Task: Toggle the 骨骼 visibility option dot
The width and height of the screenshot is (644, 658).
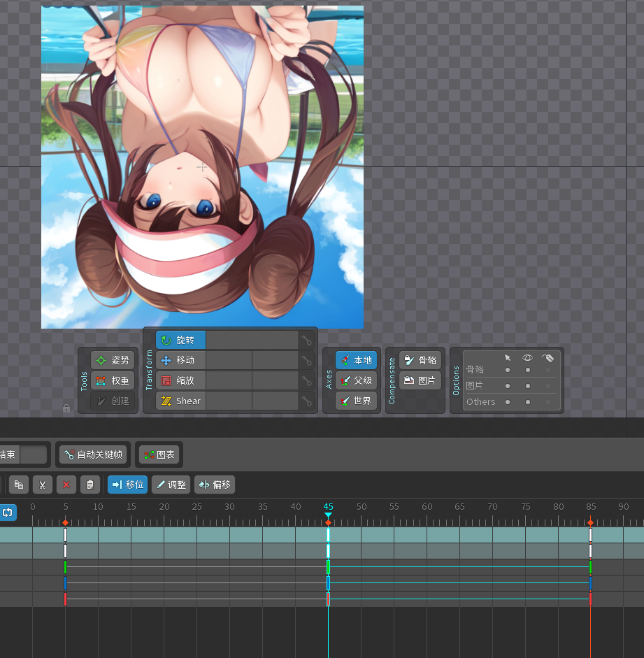Action: point(528,370)
